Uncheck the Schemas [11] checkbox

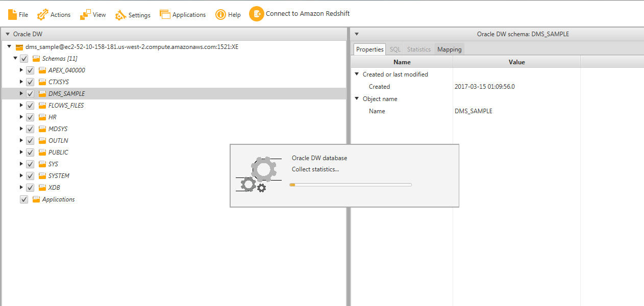tap(24, 59)
